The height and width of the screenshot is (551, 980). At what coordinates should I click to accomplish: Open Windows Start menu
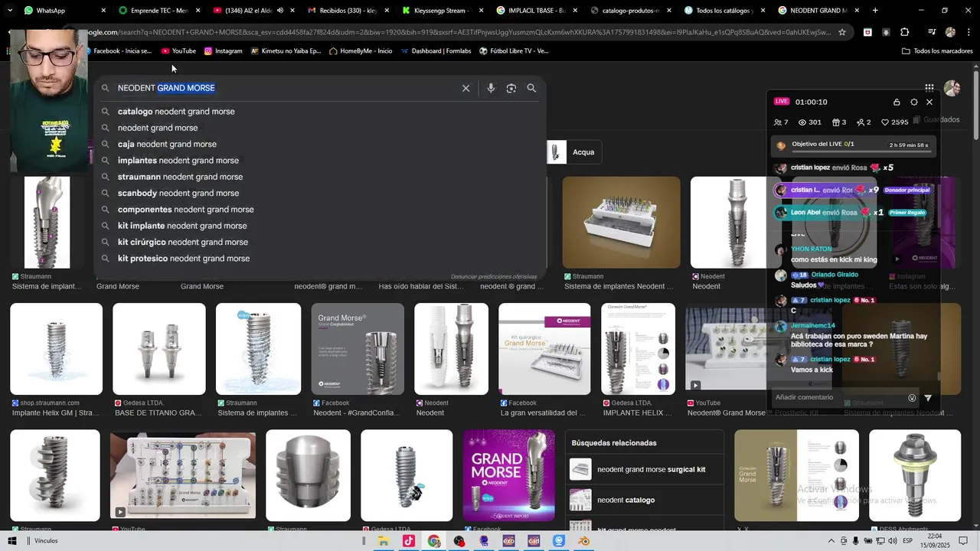(12, 541)
